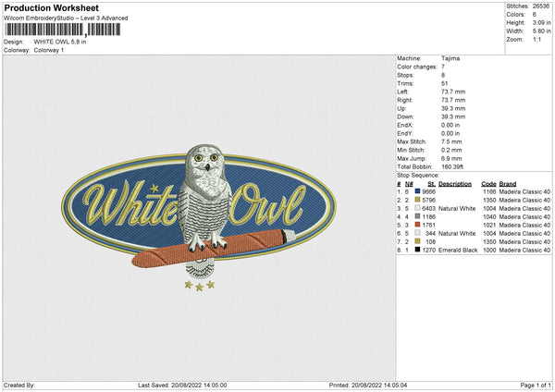Click the white swatch beside stitch count 344
555x392 pixels.
tap(417, 233)
